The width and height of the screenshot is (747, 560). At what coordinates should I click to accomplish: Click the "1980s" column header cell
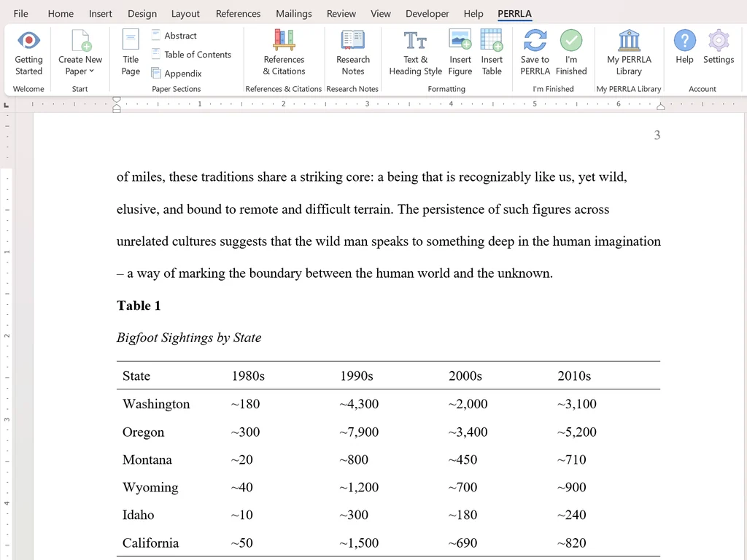[x=248, y=376]
